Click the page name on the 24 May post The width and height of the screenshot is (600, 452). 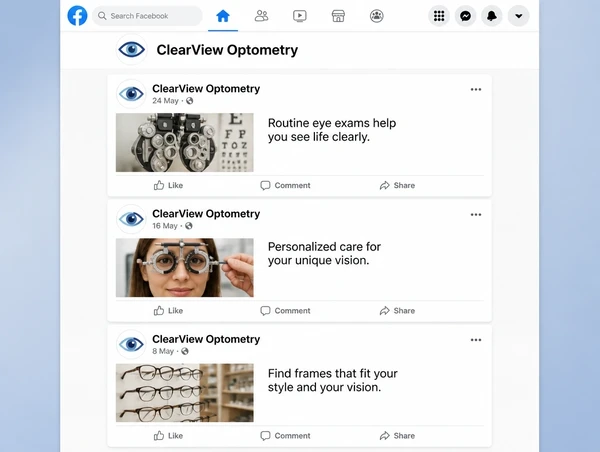click(x=206, y=88)
